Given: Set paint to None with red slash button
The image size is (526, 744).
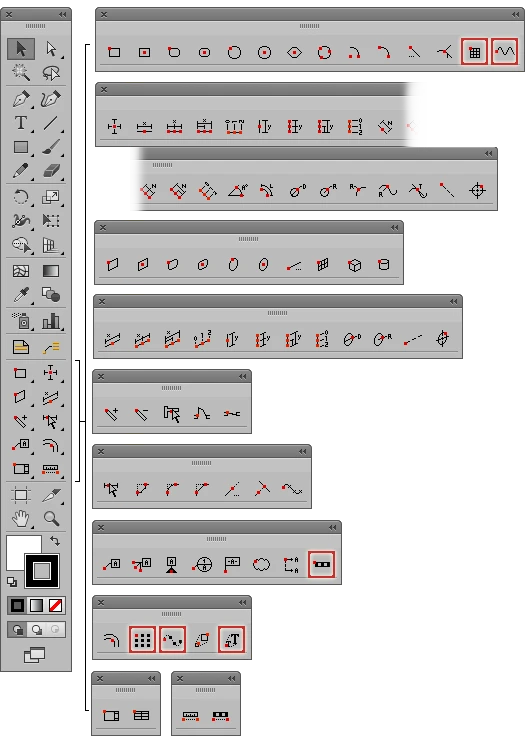Looking at the screenshot, I should [x=55, y=605].
